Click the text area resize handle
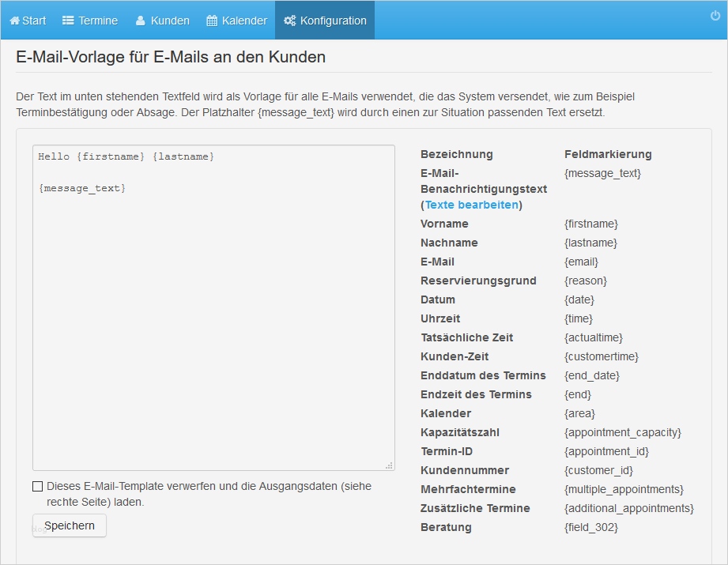Viewport: 728px width, 565px height. click(x=389, y=465)
